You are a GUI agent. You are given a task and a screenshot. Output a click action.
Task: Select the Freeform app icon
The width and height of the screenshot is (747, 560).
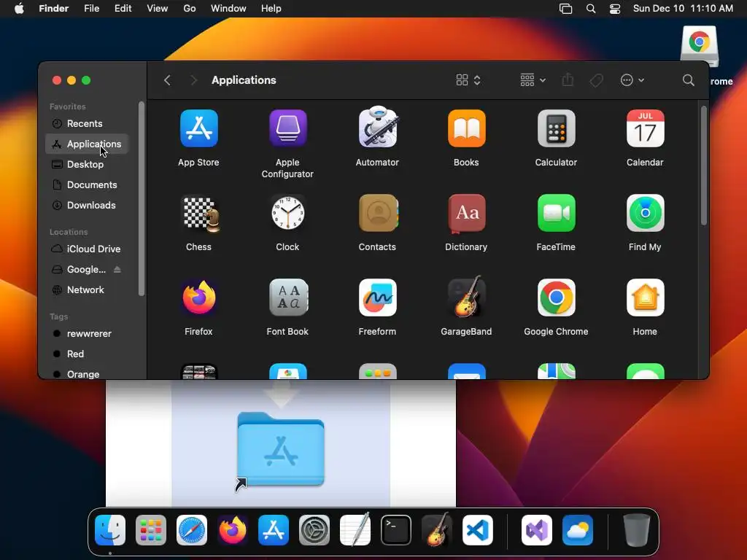coord(377,297)
